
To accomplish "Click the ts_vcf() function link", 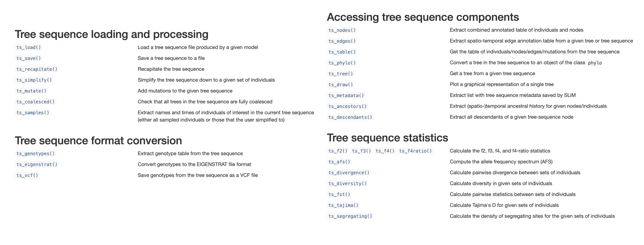I will coord(27,175).
